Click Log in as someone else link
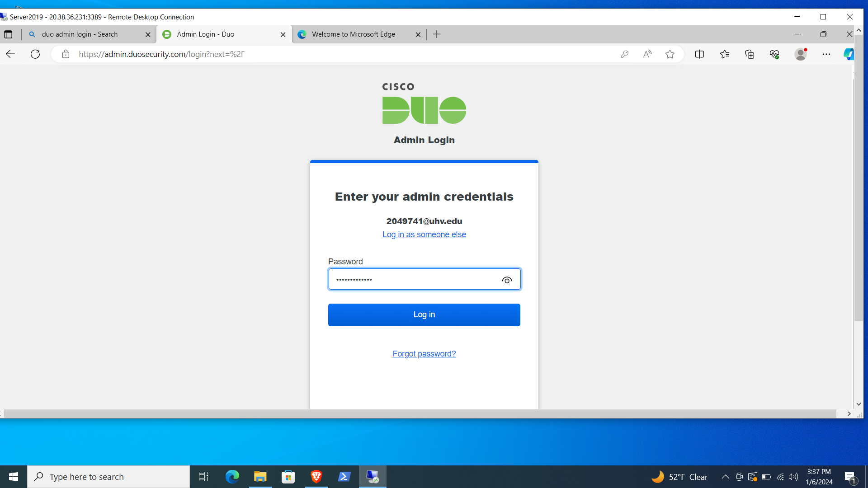 click(x=424, y=235)
